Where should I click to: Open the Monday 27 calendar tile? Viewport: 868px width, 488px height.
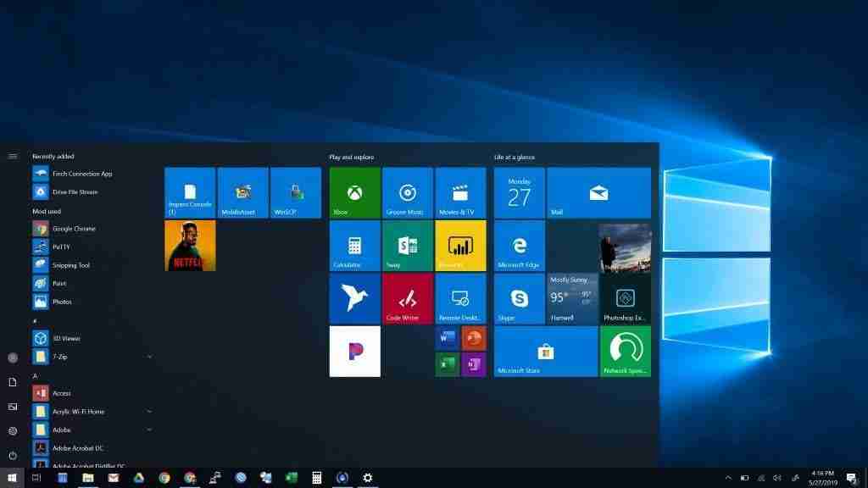click(x=520, y=192)
